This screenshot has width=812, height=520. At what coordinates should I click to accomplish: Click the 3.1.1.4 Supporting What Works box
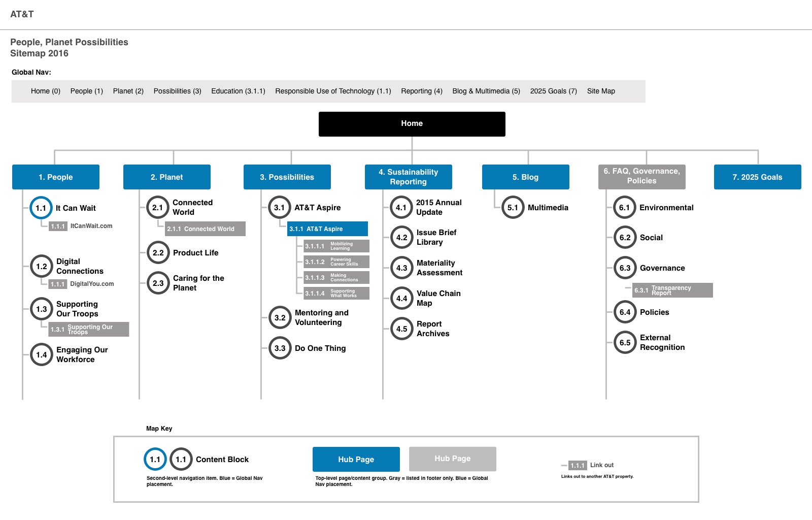[x=336, y=294]
